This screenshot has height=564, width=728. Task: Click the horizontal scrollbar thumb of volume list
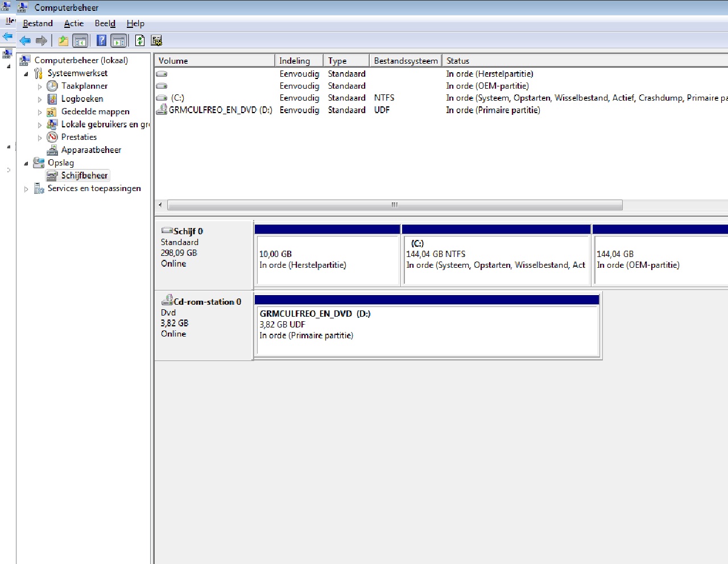point(395,205)
